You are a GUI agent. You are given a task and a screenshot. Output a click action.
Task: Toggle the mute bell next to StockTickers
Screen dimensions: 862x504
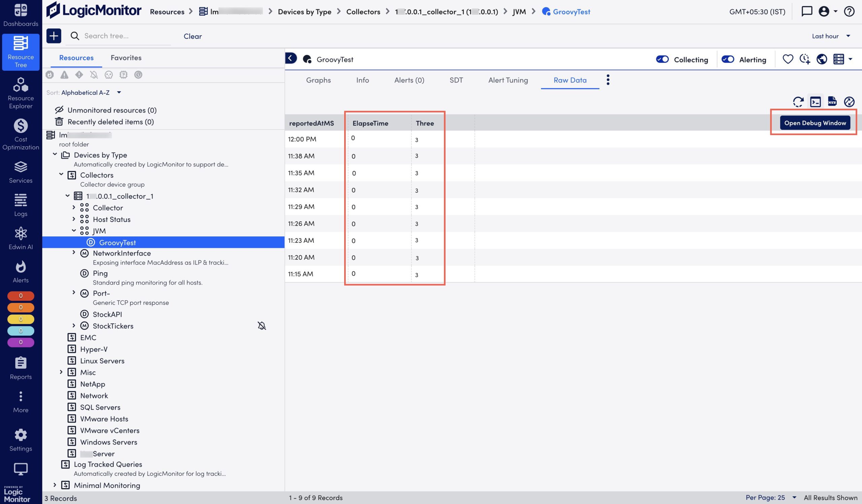tap(262, 326)
